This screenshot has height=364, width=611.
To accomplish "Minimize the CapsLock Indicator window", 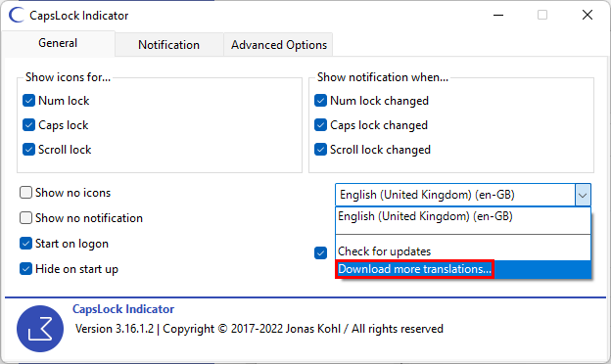I will click(498, 16).
